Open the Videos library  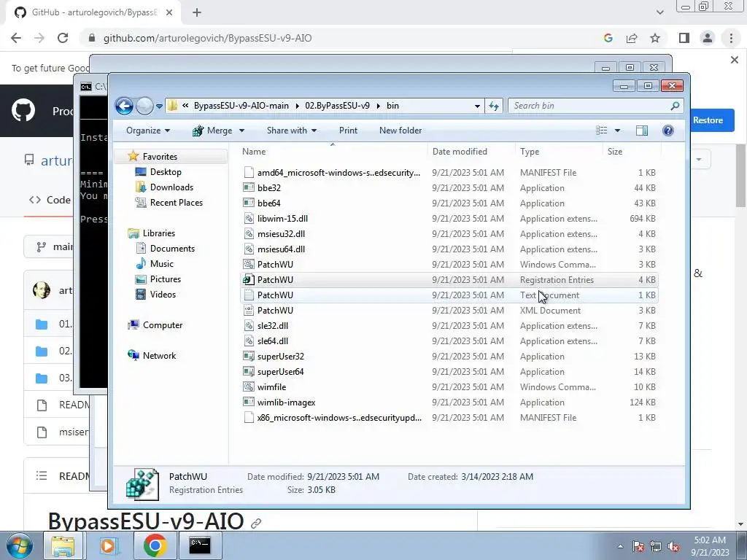tap(163, 295)
